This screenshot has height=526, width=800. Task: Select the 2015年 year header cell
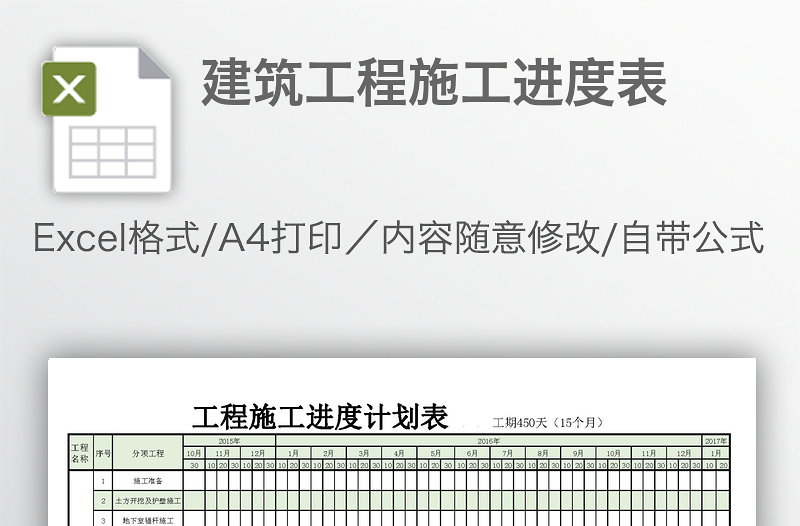[x=230, y=441]
